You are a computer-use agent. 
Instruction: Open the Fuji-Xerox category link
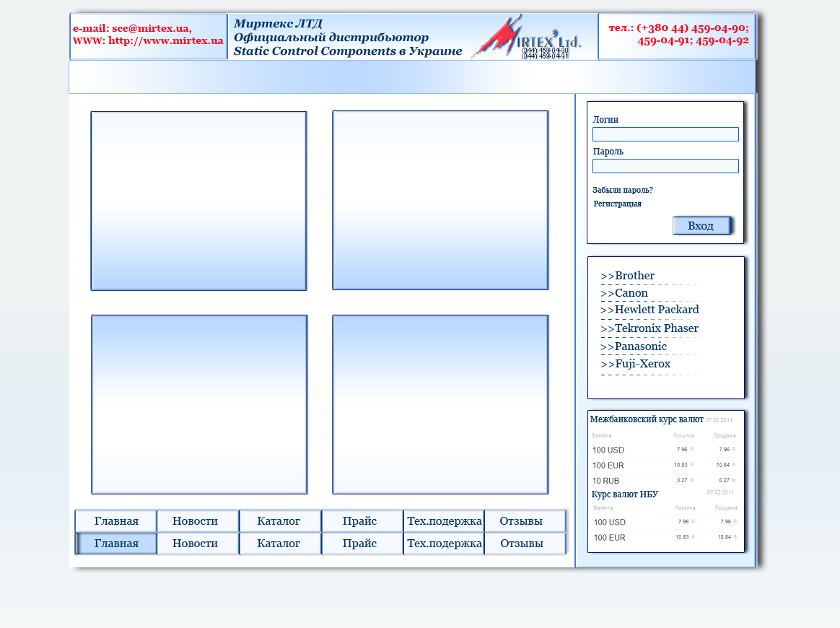click(x=635, y=363)
